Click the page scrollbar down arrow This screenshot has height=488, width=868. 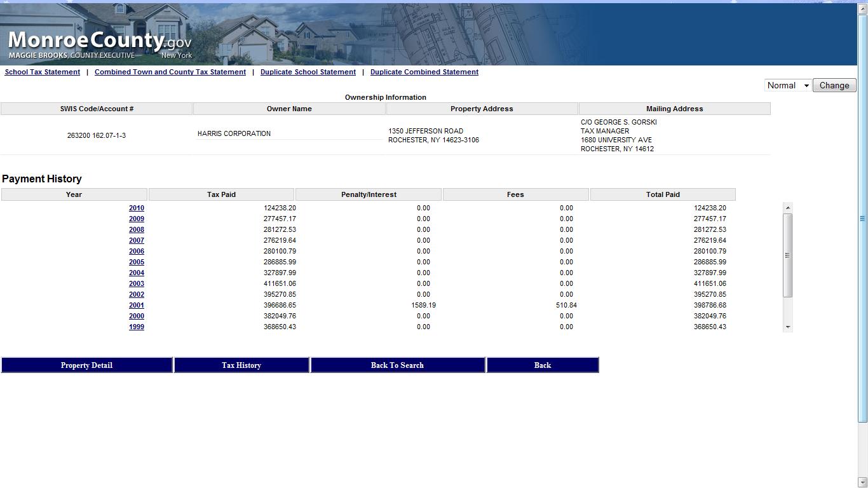point(863,481)
